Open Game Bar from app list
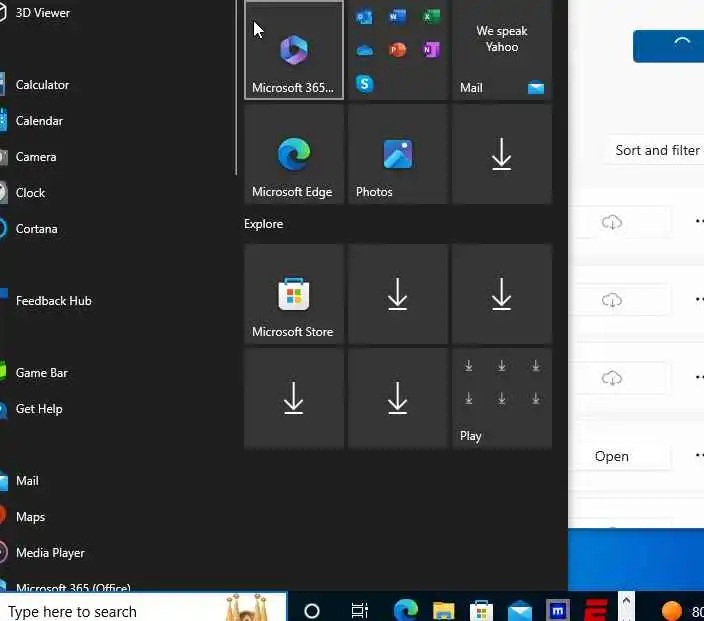Image resolution: width=704 pixels, height=621 pixels. tap(41, 373)
